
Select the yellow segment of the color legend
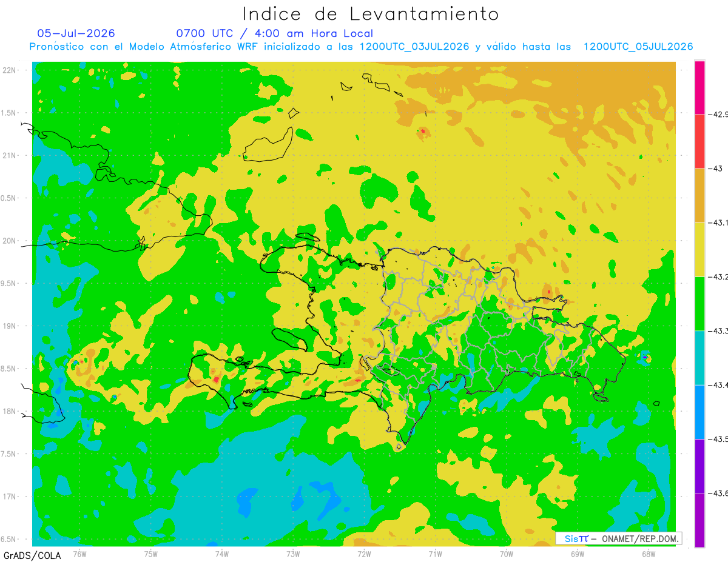click(699, 249)
